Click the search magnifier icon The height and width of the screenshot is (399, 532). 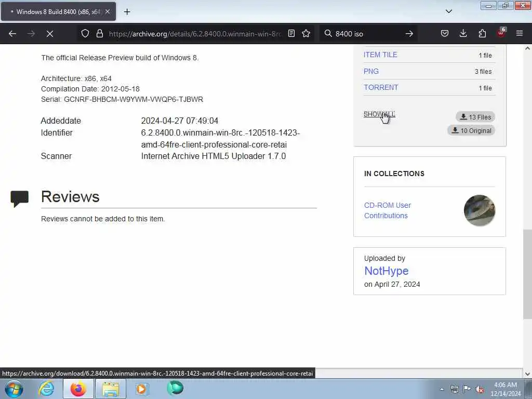(x=328, y=33)
